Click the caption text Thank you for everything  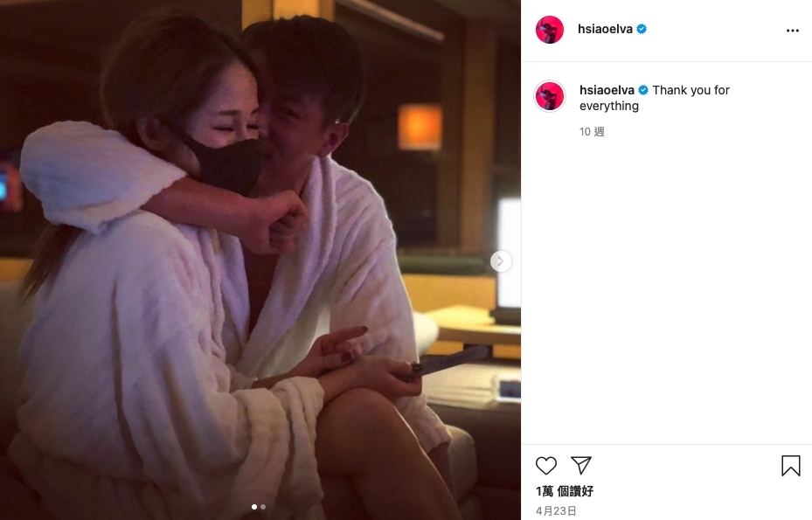coord(655,98)
